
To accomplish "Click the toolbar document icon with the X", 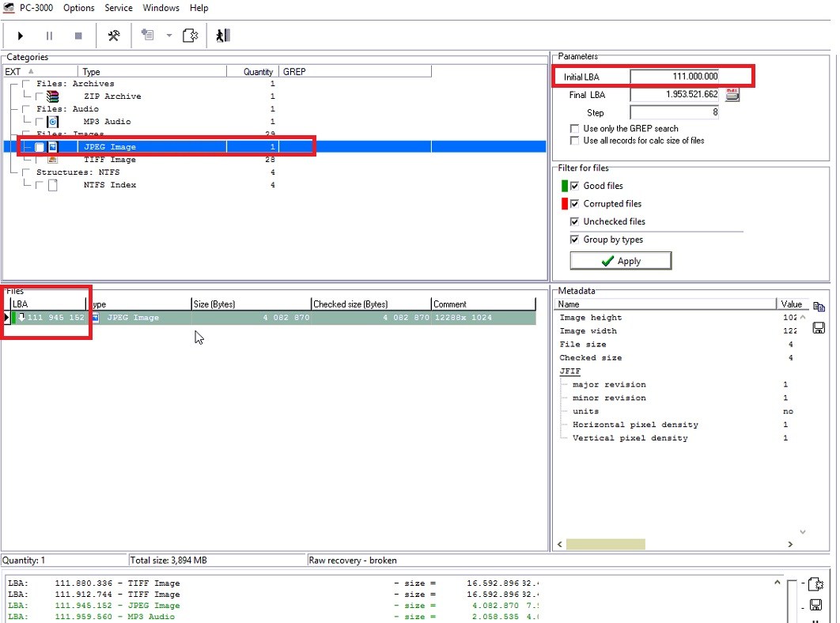I will 189,36.
